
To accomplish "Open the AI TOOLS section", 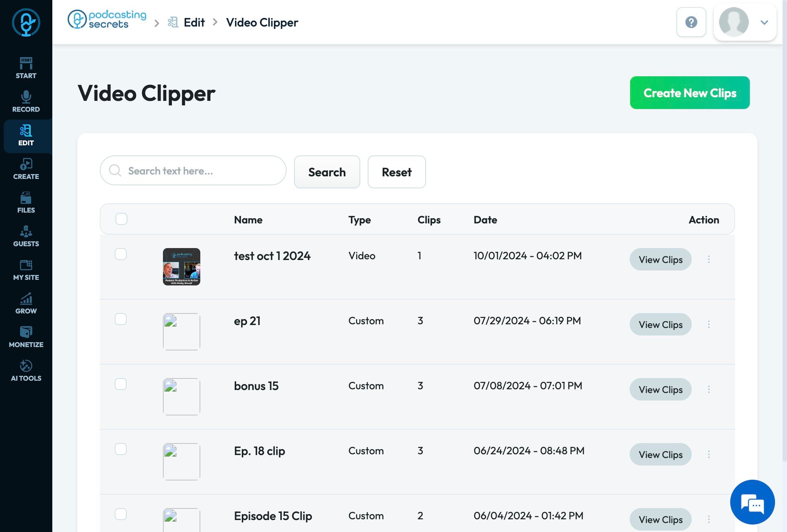I will tap(26, 371).
